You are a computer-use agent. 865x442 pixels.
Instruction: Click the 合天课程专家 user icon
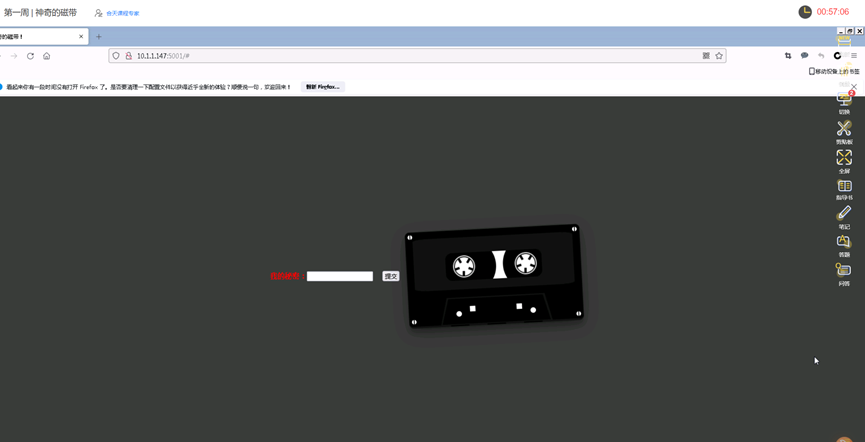tap(98, 13)
